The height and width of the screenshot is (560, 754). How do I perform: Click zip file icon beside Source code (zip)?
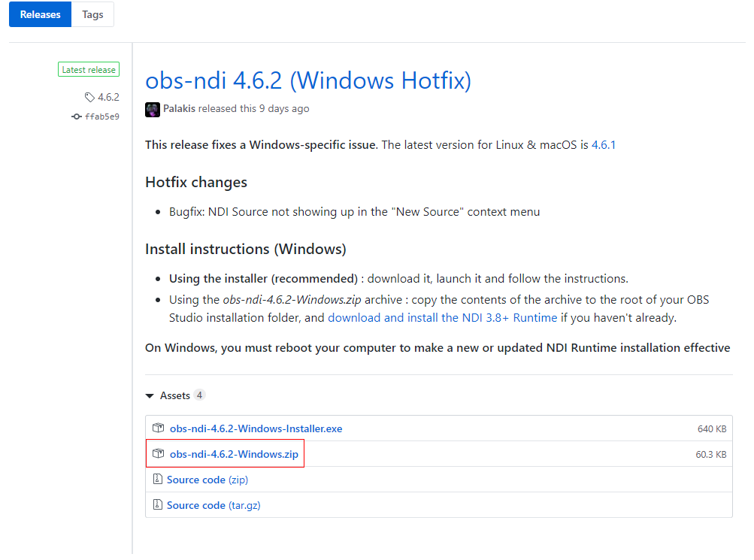coord(157,479)
